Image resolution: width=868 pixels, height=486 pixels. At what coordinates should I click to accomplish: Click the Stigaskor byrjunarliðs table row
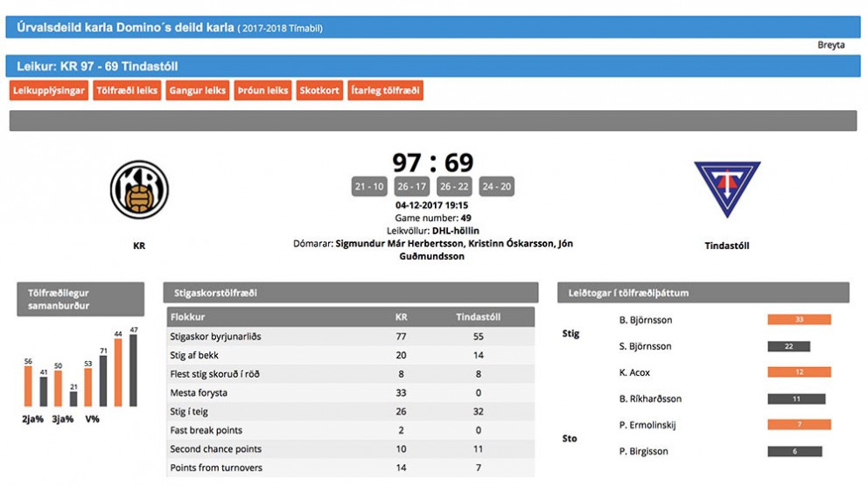pos(350,336)
